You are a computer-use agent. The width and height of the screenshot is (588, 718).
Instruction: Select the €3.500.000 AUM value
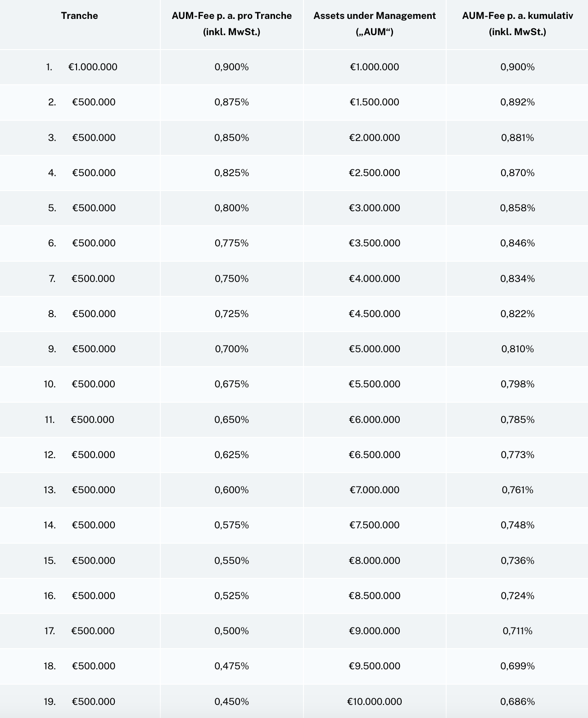[x=375, y=243]
